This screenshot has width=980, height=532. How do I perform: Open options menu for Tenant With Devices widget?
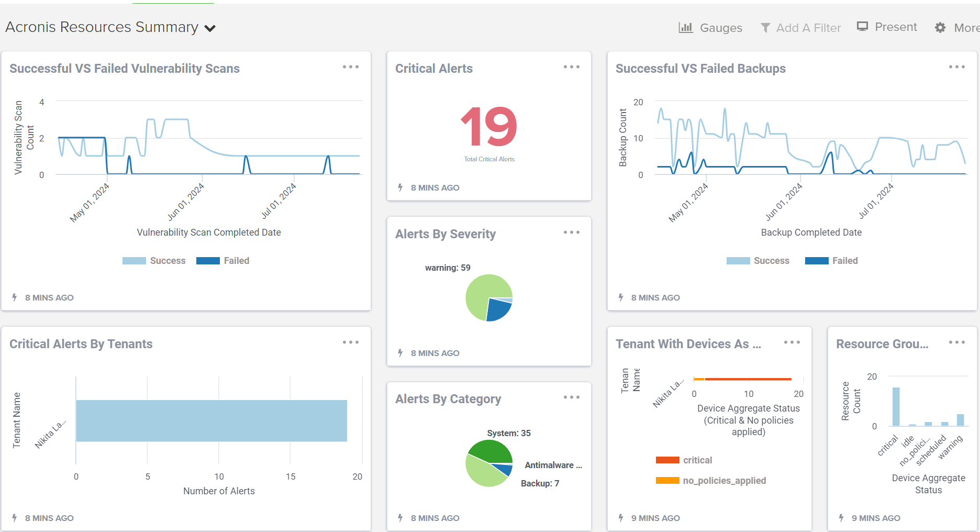tap(792, 342)
